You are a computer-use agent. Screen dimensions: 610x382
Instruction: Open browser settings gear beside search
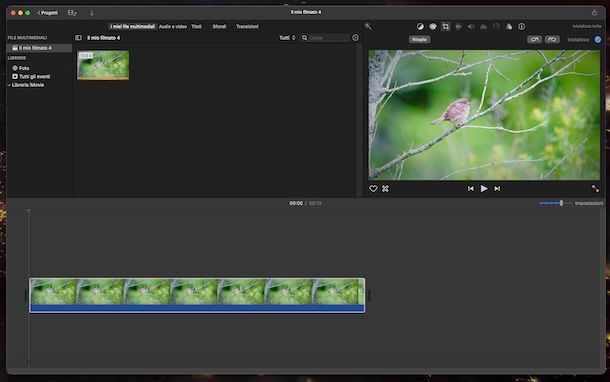pos(356,38)
